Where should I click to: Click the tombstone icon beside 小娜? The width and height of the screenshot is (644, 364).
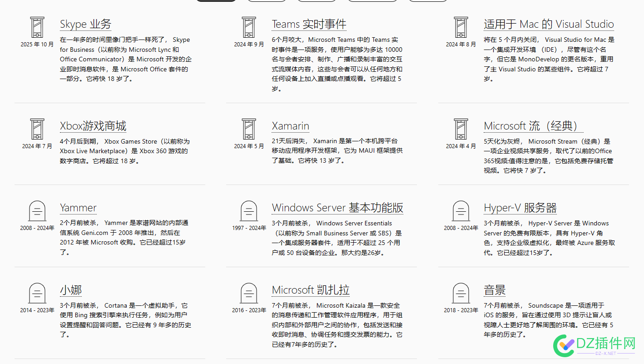pyautogui.click(x=37, y=294)
